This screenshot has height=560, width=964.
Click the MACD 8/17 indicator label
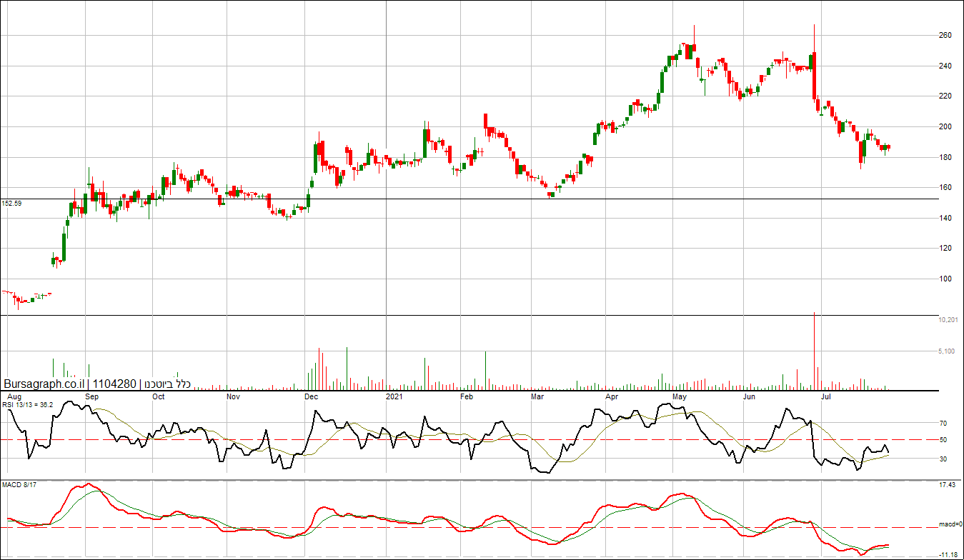[19, 486]
